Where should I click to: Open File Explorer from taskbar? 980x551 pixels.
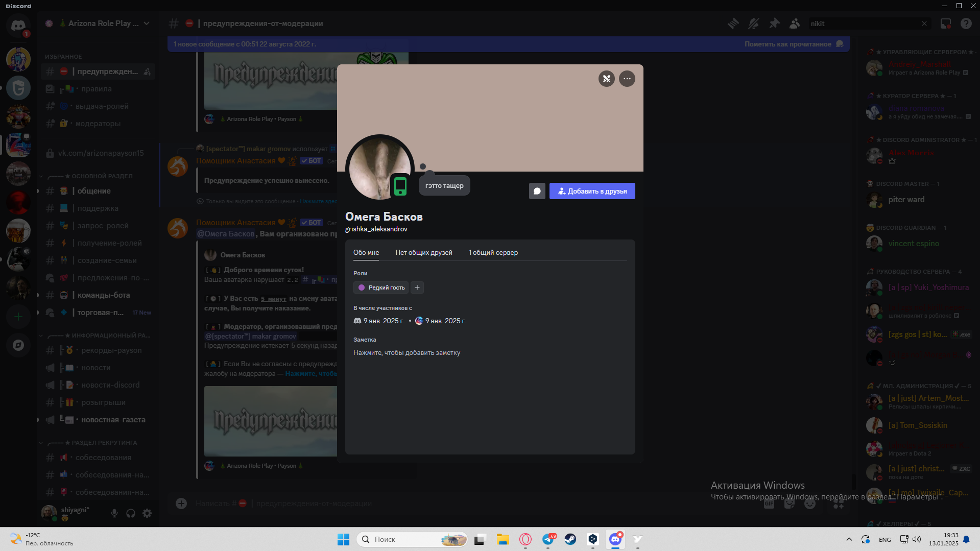[x=503, y=539]
